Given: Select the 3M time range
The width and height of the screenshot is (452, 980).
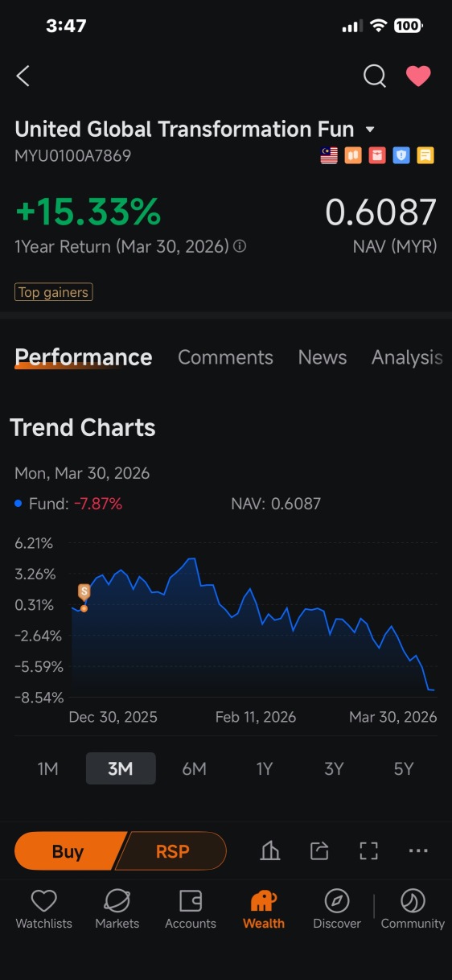Looking at the screenshot, I should pyautogui.click(x=121, y=768).
